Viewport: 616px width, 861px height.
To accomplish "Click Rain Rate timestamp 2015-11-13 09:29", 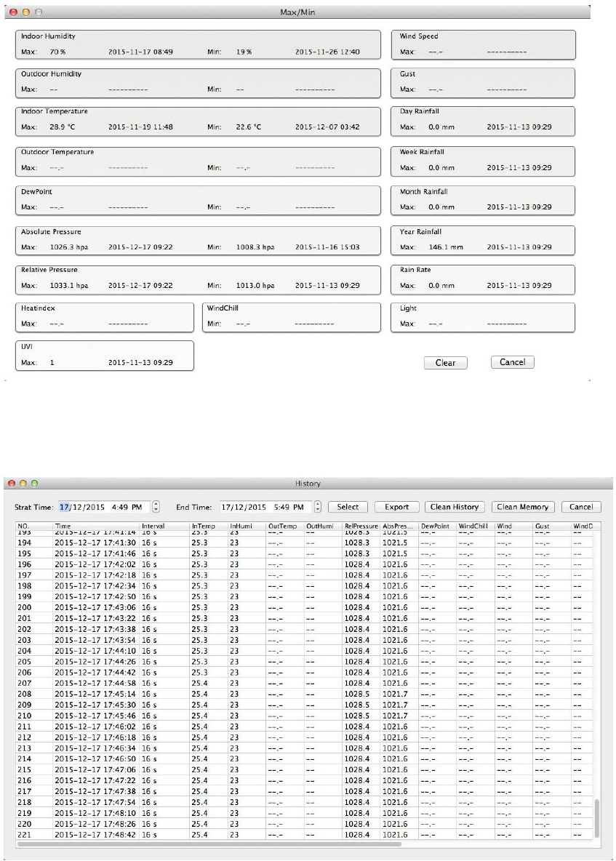I will click(519, 286).
